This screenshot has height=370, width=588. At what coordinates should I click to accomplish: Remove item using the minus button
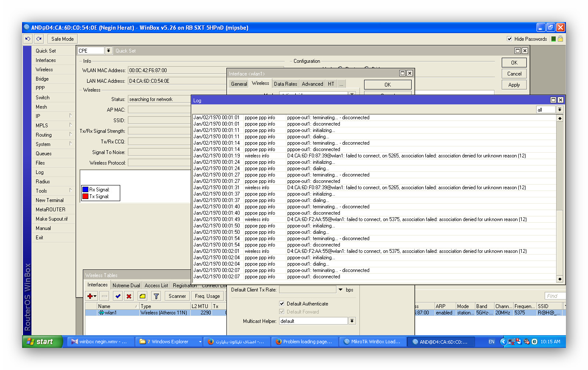point(105,296)
